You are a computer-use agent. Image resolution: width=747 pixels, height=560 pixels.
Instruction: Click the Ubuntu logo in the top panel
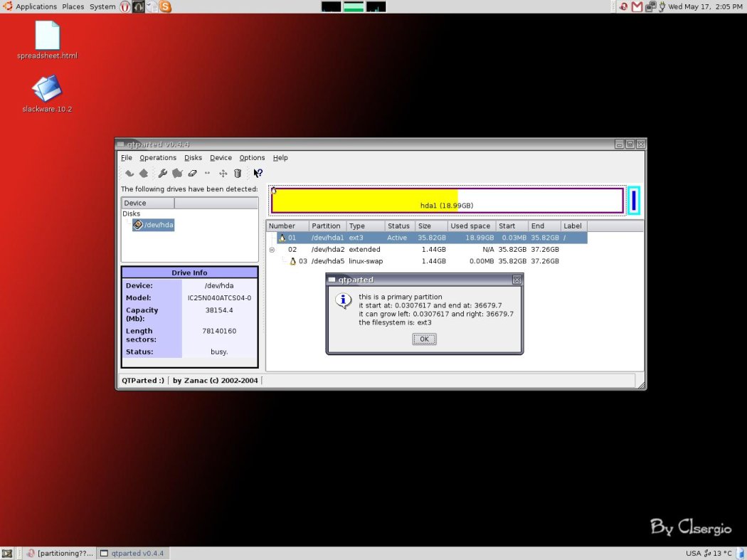click(8, 6)
